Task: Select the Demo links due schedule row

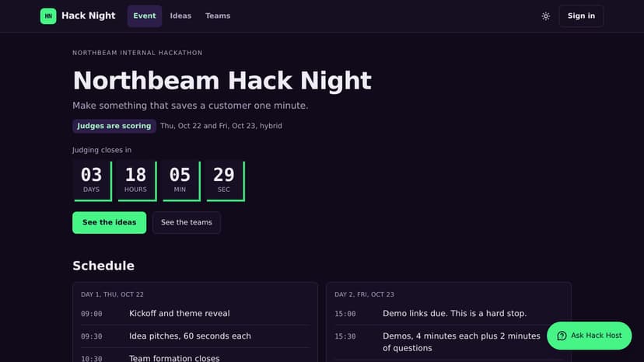Action: 449,314
